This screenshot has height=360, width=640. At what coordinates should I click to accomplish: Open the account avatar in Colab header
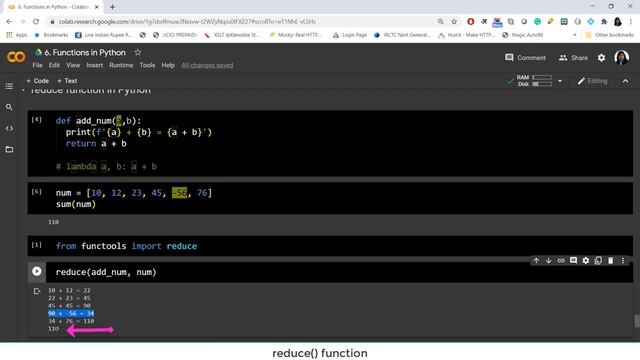pos(622,58)
